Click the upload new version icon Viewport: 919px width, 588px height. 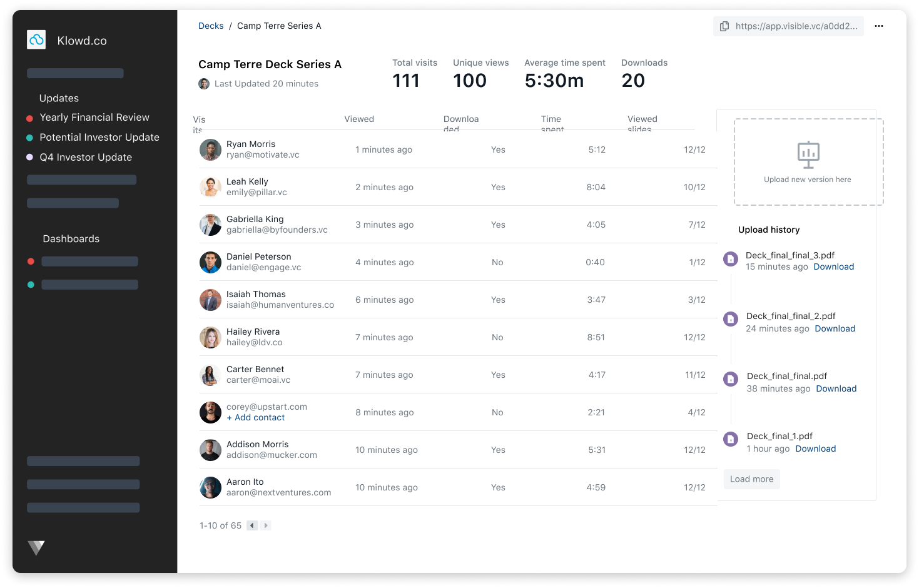tap(808, 155)
